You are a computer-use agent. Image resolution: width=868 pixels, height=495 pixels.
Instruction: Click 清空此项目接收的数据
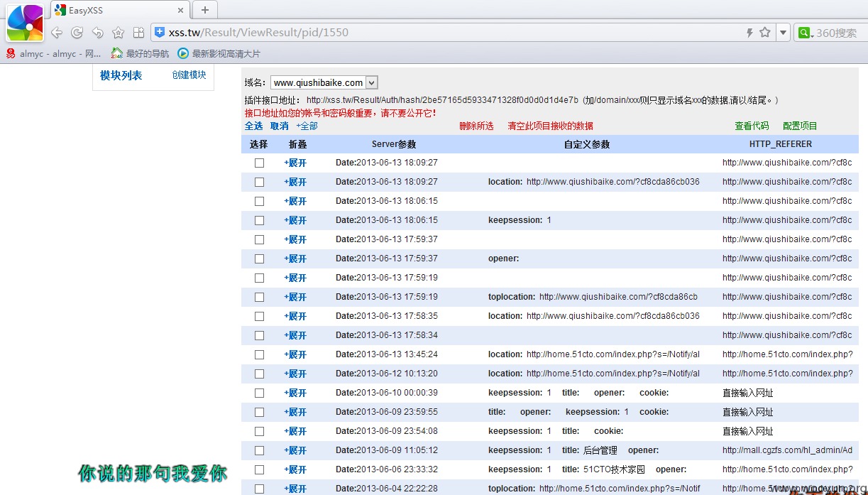click(550, 126)
